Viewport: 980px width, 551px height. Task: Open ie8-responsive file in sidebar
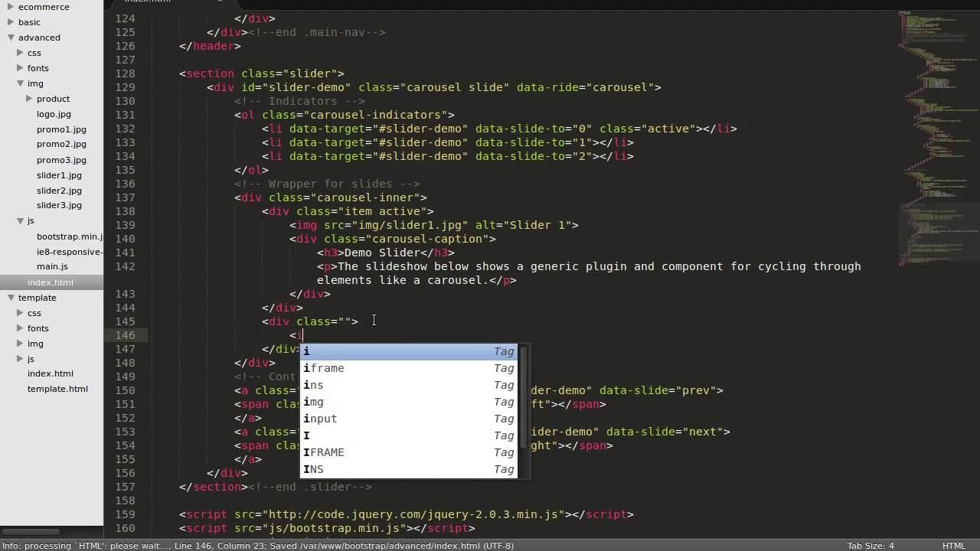(70, 252)
